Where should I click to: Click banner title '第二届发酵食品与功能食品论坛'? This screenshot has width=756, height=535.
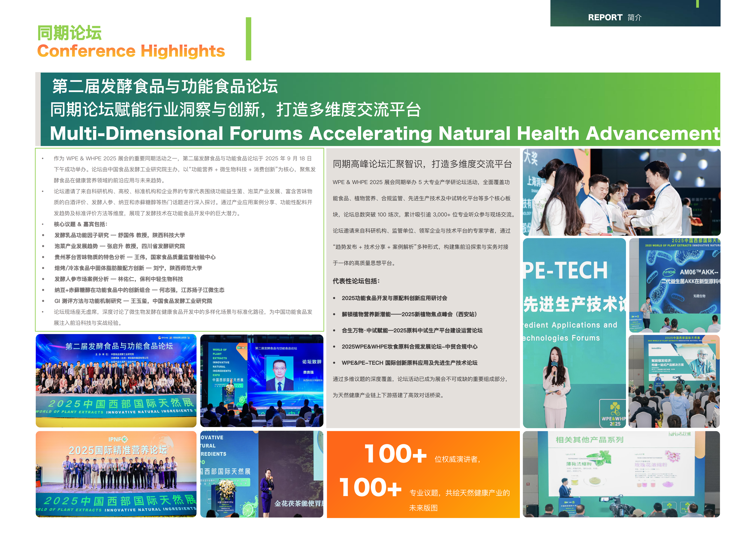pyautogui.click(x=165, y=86)
